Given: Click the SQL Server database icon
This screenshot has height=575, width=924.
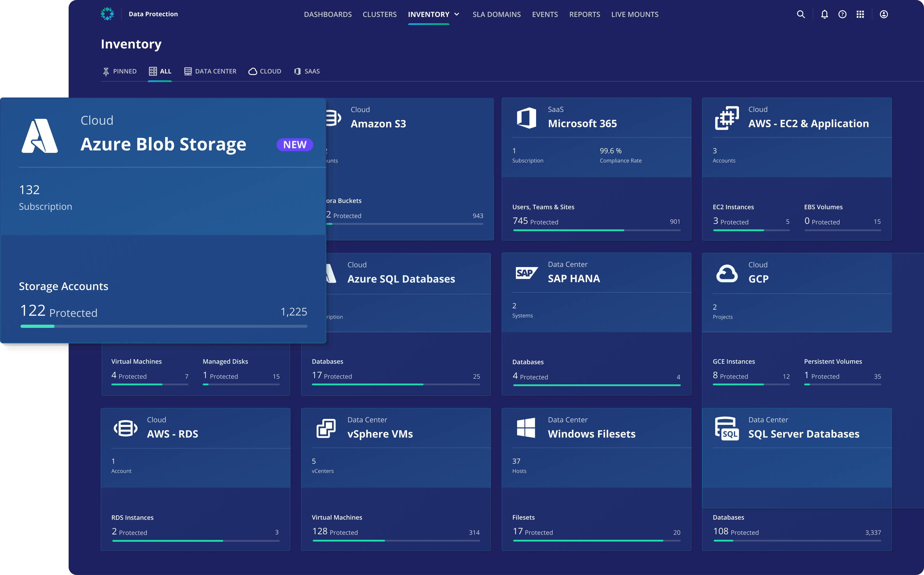Looking at the screenshot, I should pos(727,429).
